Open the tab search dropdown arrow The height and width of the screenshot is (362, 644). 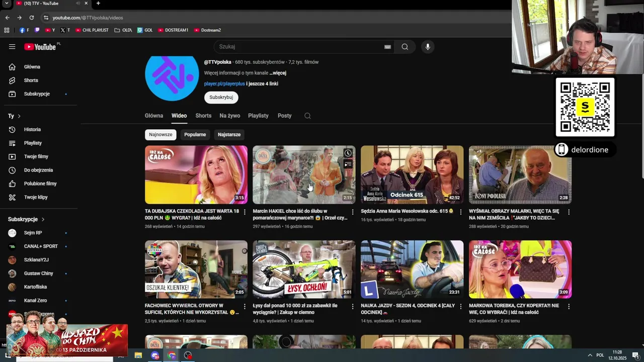[x=7, y=4]
